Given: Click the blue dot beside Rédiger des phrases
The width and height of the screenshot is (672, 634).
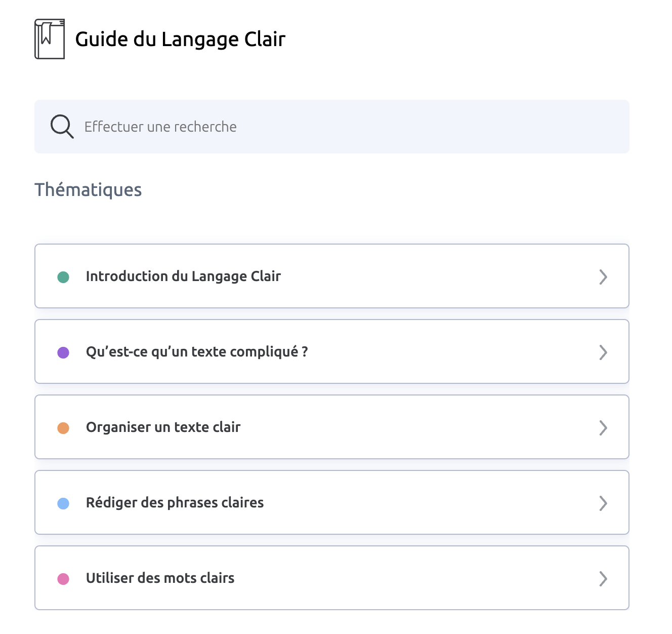Looking at the screenshot, I should coord(63,503).
